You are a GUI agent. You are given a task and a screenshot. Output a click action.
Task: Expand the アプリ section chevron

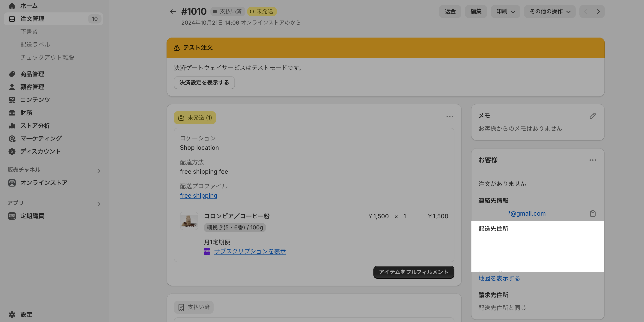click(98, 204)
